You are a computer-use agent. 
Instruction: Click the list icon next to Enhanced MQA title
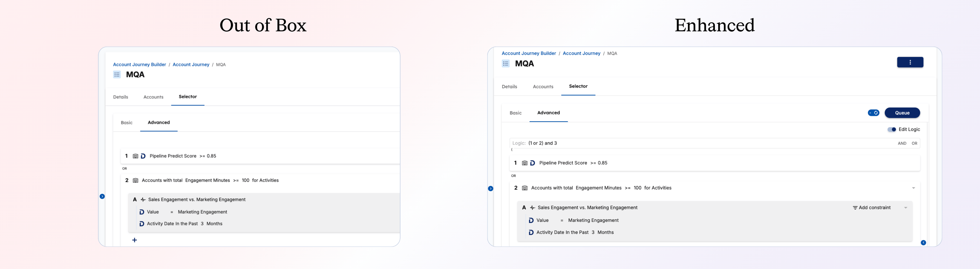coord(505,63)
